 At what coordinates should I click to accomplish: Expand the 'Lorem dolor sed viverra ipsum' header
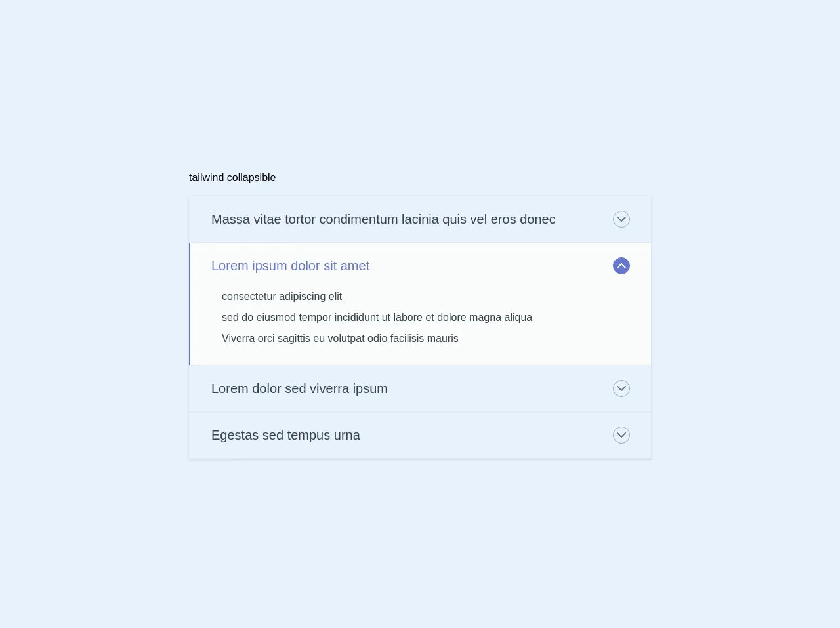point(299,388)
